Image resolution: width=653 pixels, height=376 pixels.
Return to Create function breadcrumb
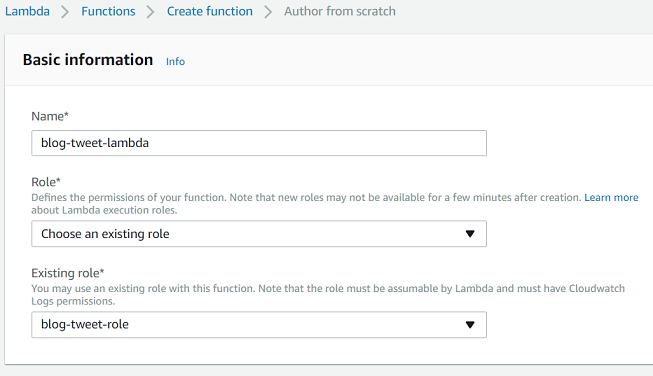(x=209, y=11)
